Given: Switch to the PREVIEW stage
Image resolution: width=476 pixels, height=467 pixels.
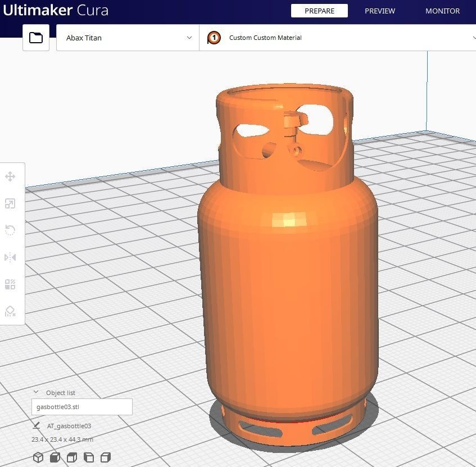Looking at the screenshot, I should click(x=380, y=11).
